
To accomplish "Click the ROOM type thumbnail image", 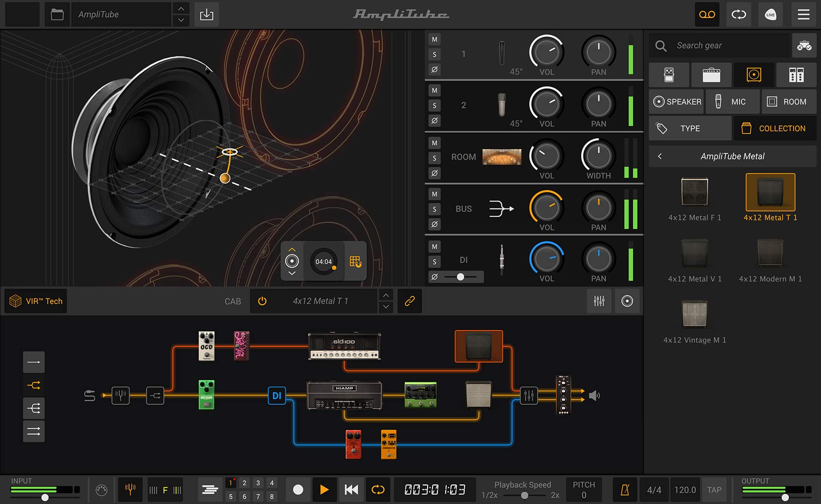I will point(502,157).
